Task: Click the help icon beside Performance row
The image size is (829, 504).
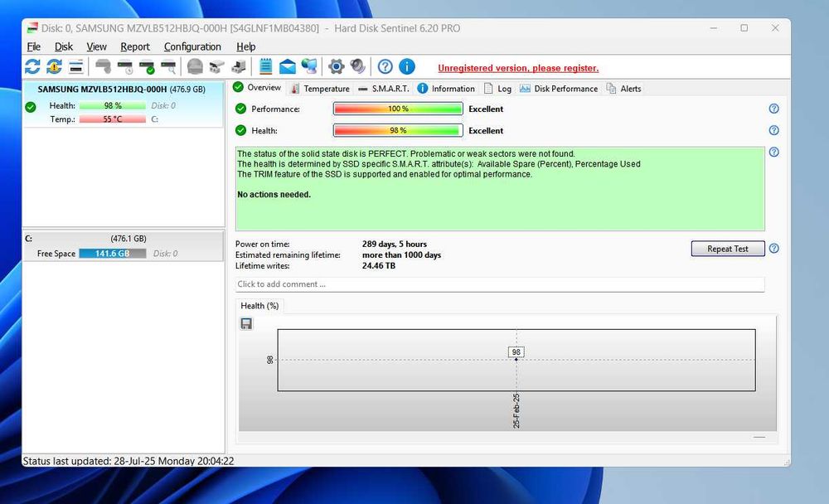Action: pyautogui.click(x=774, y=109)
